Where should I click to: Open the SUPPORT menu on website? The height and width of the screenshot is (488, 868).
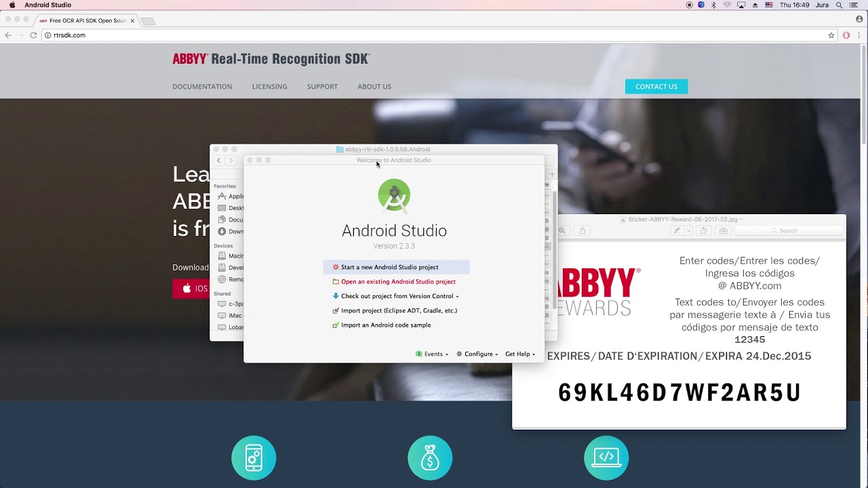pos(322,87)
